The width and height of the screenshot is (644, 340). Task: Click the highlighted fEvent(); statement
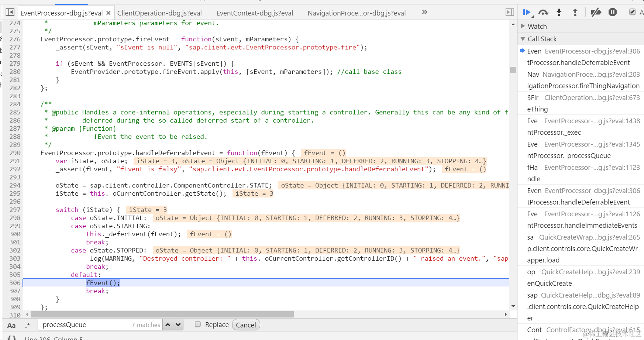click(x=103, y=283)
